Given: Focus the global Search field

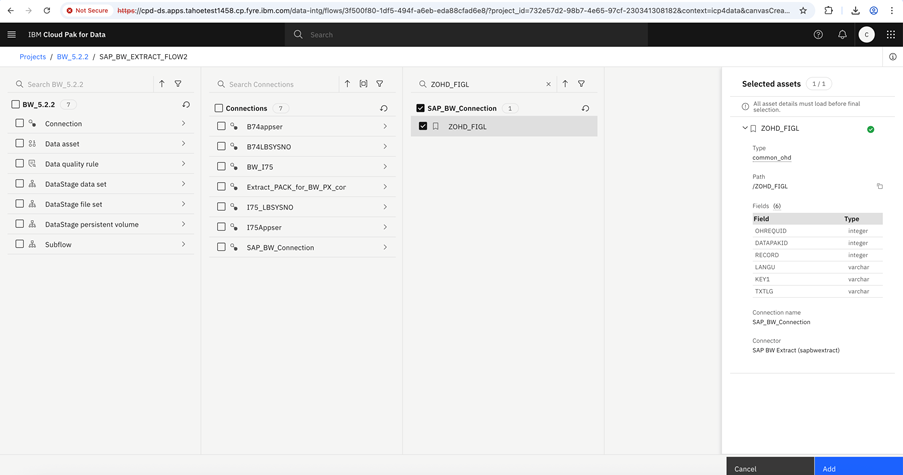Looking at the screenshot, I should pos(466,35).
